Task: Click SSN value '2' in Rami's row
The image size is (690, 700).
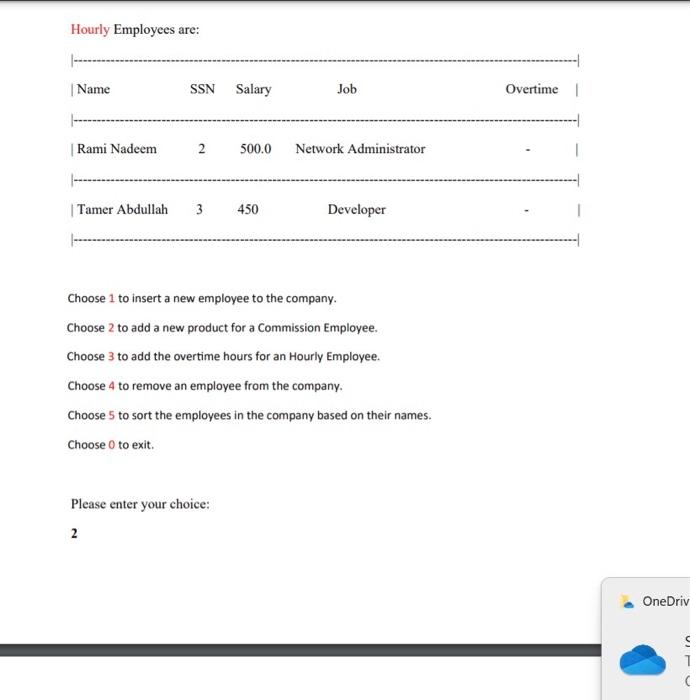Action: tap(202, 149)
